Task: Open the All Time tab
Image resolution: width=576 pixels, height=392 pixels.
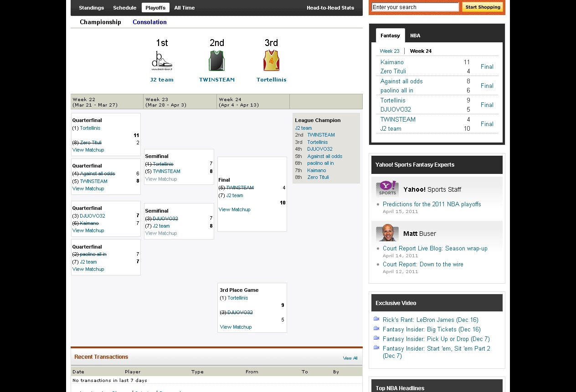Action: (184, 8)
